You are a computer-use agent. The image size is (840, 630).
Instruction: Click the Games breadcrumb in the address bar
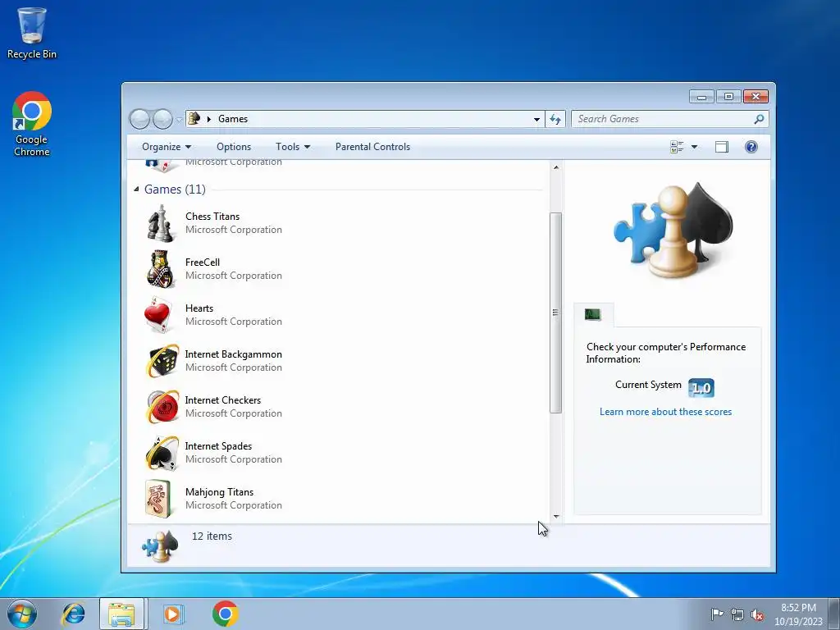[232, 119]
